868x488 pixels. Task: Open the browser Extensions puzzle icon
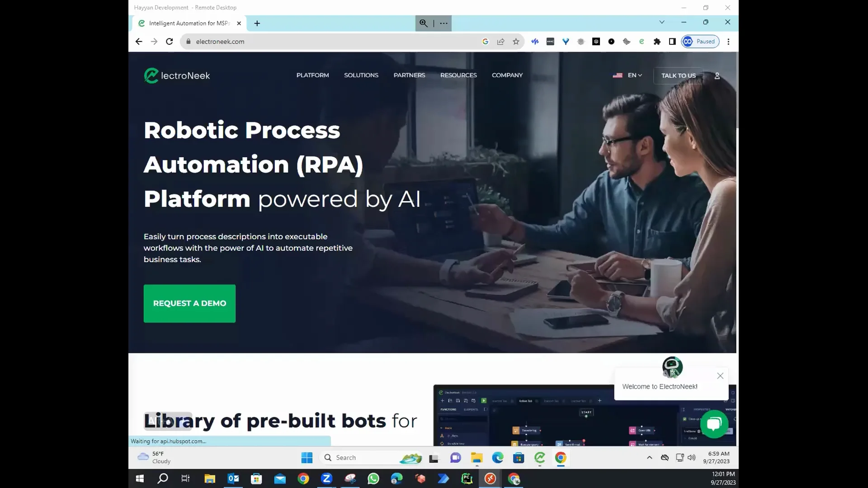pyautogui.click(x=657, y=41)
